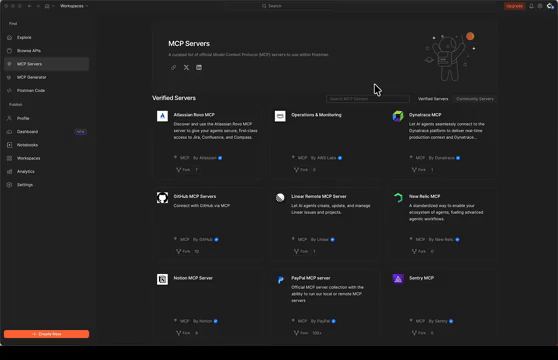Open Dashboard in the sidebar
This screenshot has height=360, width=558.
pyautogui.click(x=27, y=132)
